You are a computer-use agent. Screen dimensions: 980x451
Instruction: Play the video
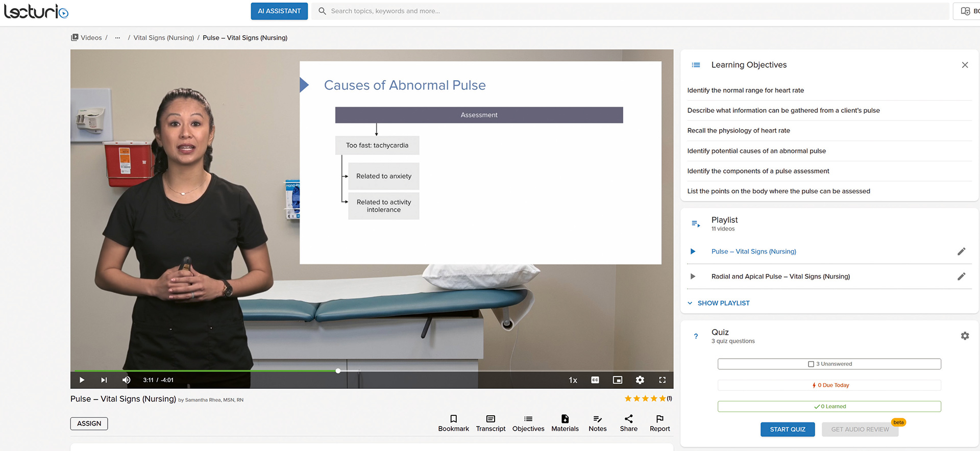pyautogui.click(x=82, y=380)
